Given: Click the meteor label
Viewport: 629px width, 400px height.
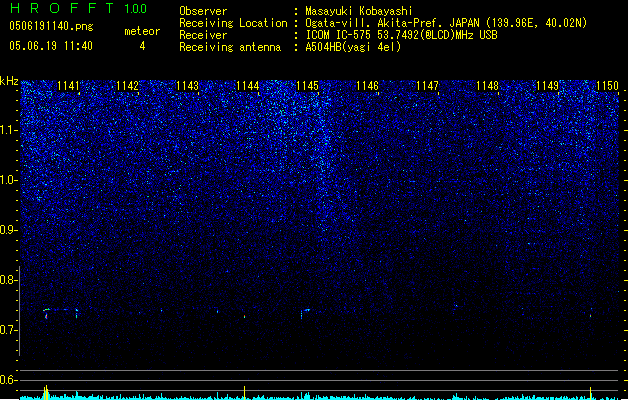Looking at the screenshot, I should pos(142,31).
